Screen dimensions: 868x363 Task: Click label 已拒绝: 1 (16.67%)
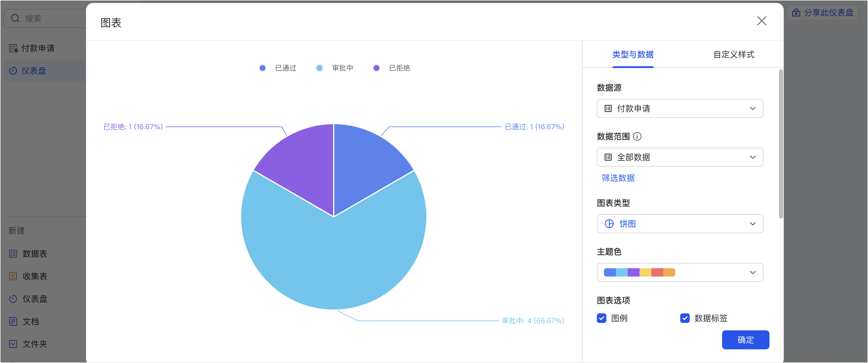click(x=133, y=127)
